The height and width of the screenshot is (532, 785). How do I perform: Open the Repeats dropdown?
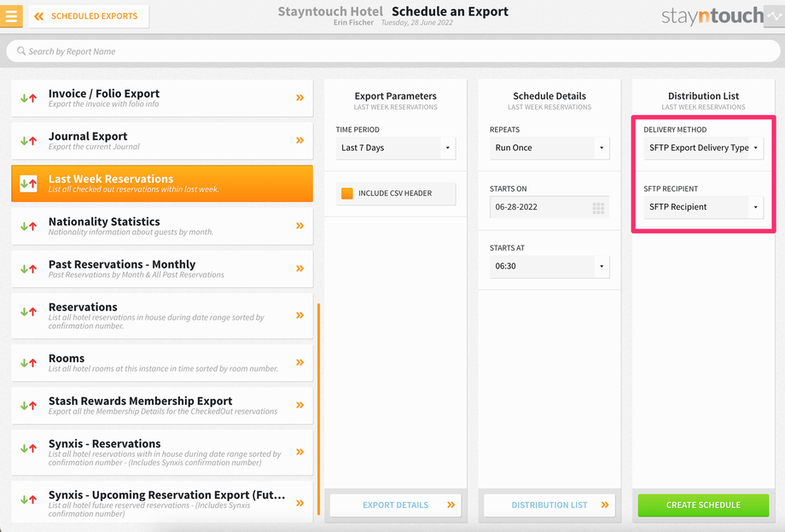549,148
